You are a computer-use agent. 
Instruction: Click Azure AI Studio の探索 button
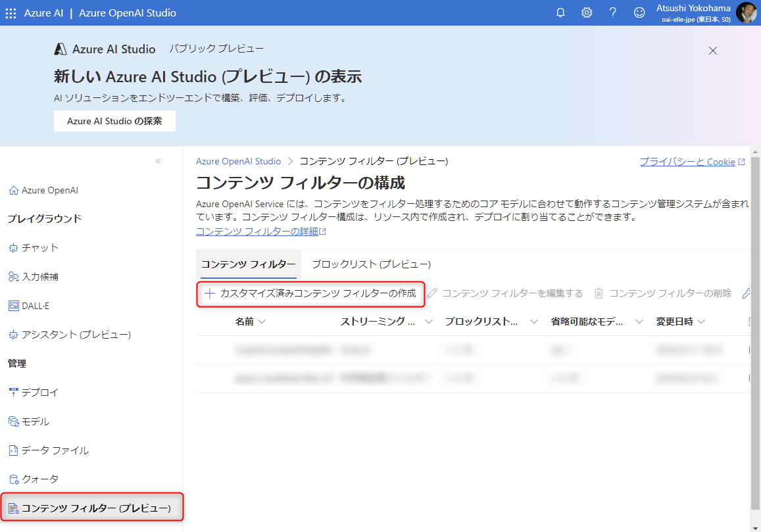pos(114,121)
